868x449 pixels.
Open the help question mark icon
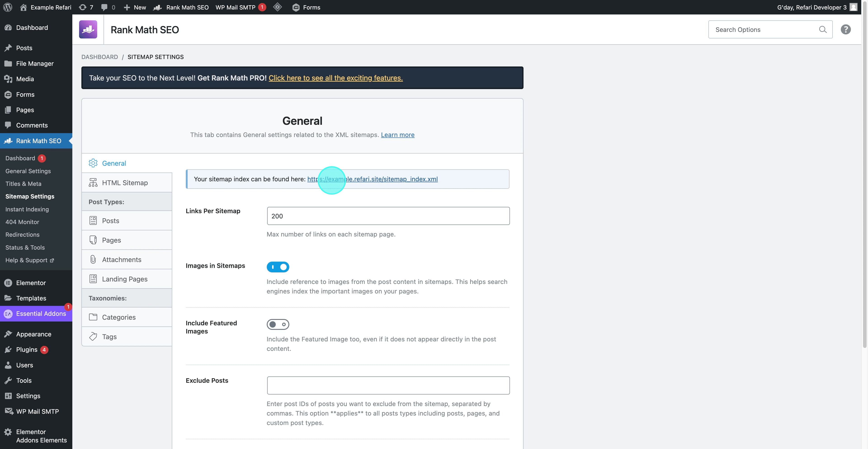[845, 29]
